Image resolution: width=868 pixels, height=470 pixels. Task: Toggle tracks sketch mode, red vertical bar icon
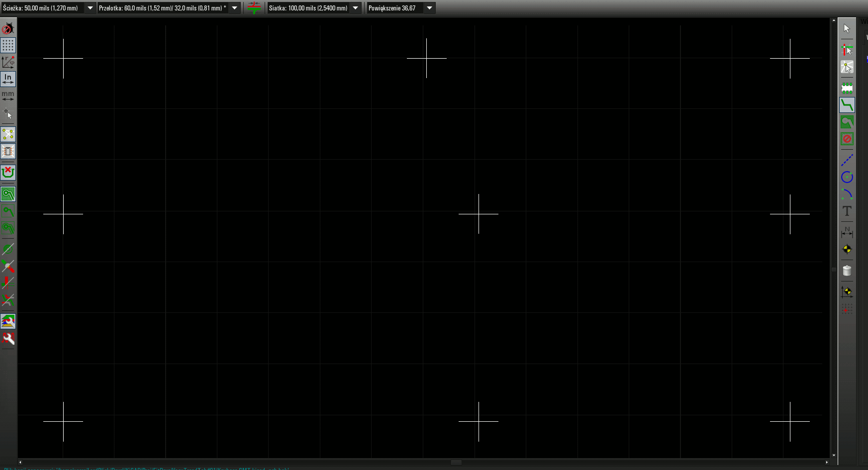[8, 282]
